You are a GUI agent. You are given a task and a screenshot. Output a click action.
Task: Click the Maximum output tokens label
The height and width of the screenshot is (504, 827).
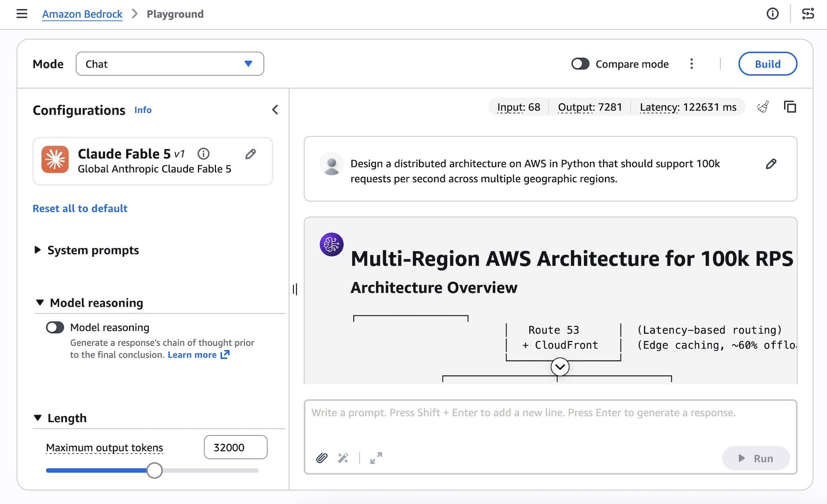coord(105,448)
